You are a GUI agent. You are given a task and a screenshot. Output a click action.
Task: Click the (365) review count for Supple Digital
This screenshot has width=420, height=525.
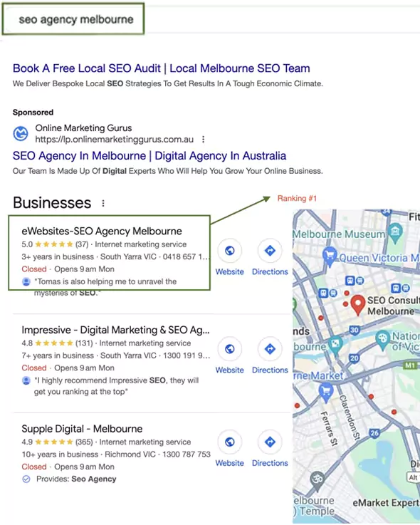[x=84, y=442]
